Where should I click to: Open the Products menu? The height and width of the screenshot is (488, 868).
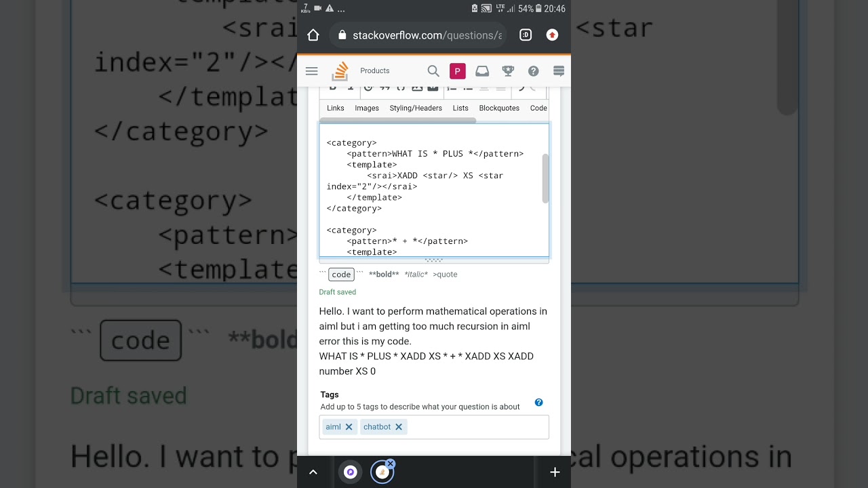[375, 70]
